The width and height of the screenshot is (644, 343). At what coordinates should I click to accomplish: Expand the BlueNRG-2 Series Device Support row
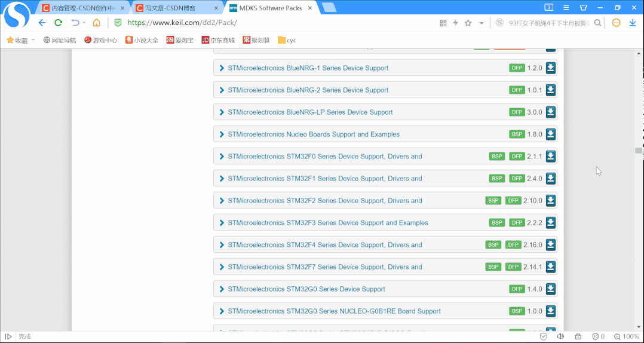coord(222,90)
